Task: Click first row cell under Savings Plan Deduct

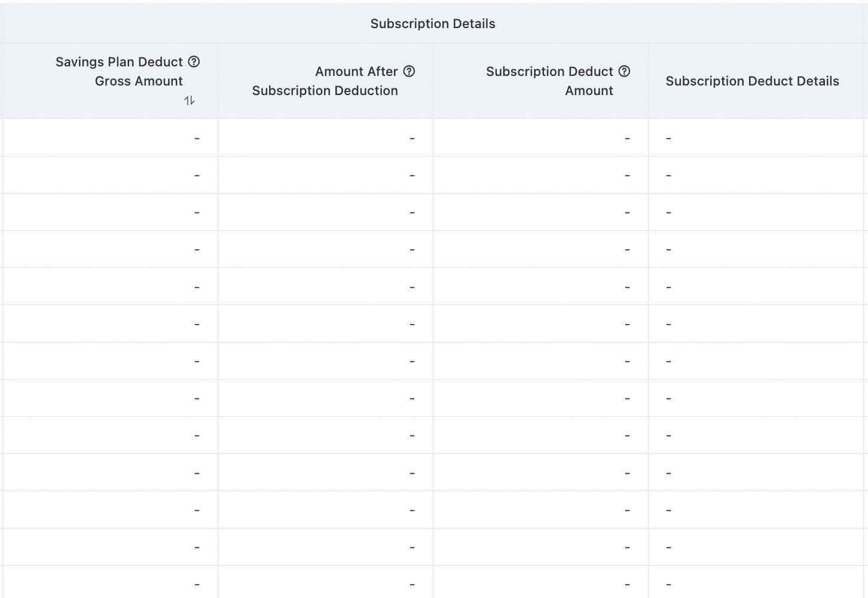Action: [x=110, y=138]
